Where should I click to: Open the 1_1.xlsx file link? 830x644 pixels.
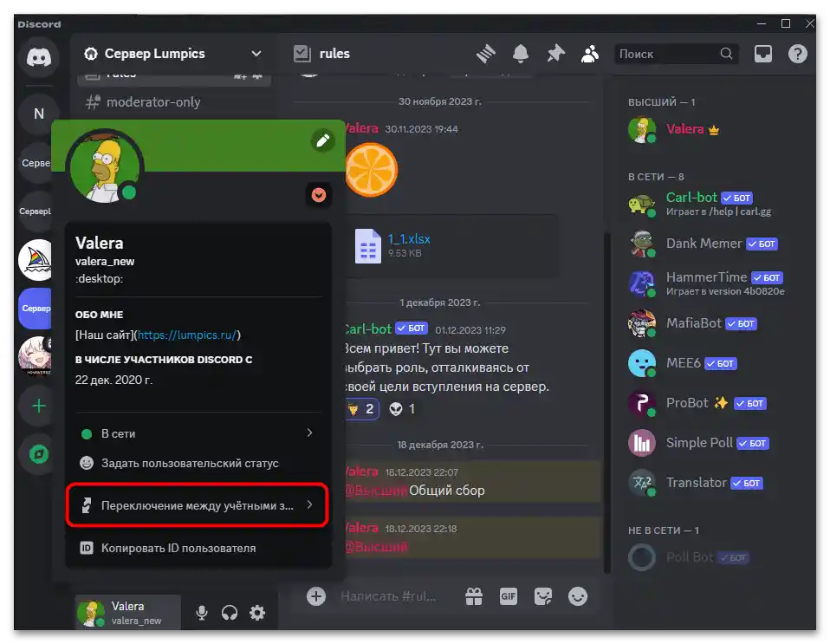(409, 239)
